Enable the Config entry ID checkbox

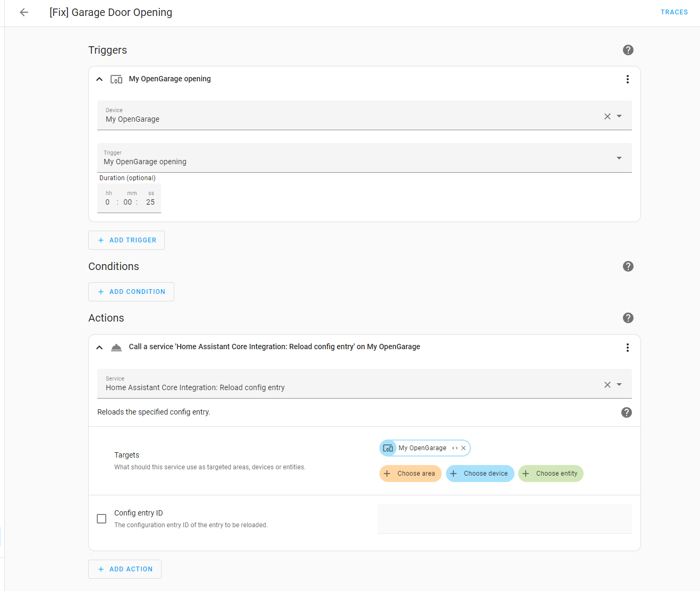pyautogui.click(x=101, y=518)
